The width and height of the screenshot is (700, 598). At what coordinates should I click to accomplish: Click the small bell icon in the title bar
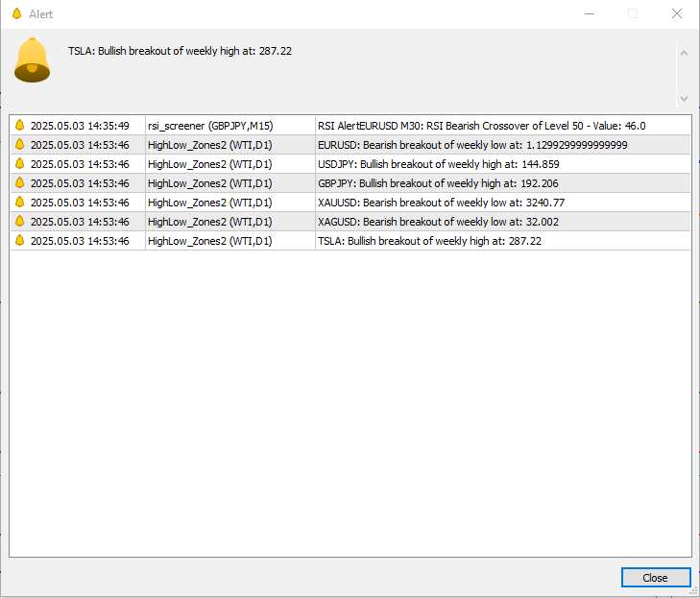point(17,13)
